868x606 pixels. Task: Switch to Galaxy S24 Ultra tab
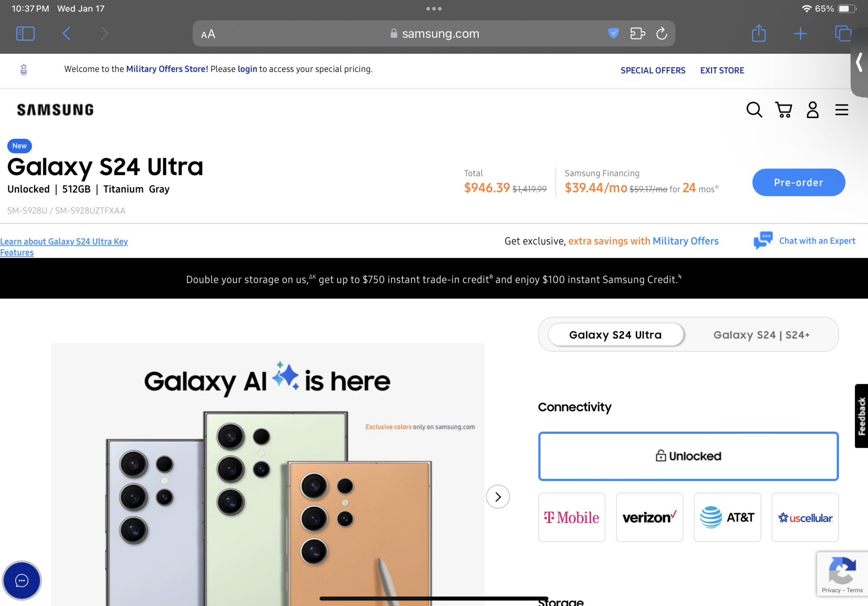click(x=616, y=334)
